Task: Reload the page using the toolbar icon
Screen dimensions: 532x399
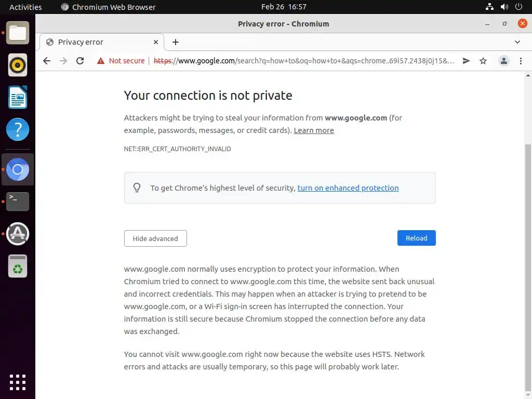Action: (x=80, y=61)
